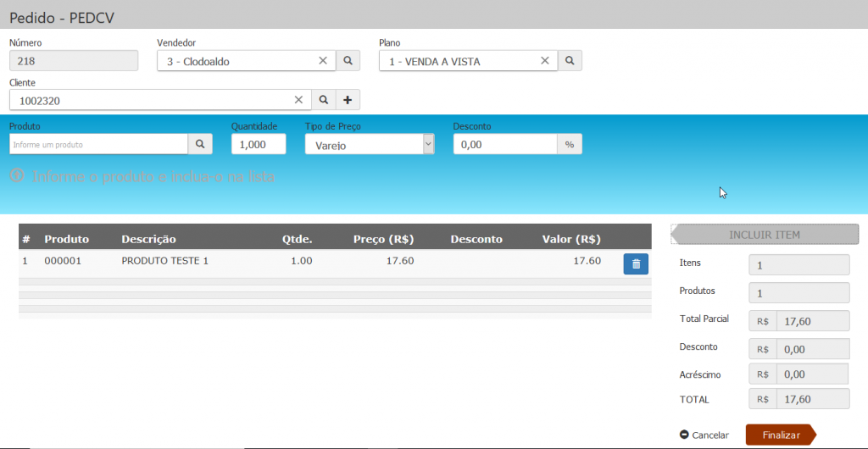
Task: Delete PRODUTO TESTE 1 with trash icon
Action: click(636, 264)
